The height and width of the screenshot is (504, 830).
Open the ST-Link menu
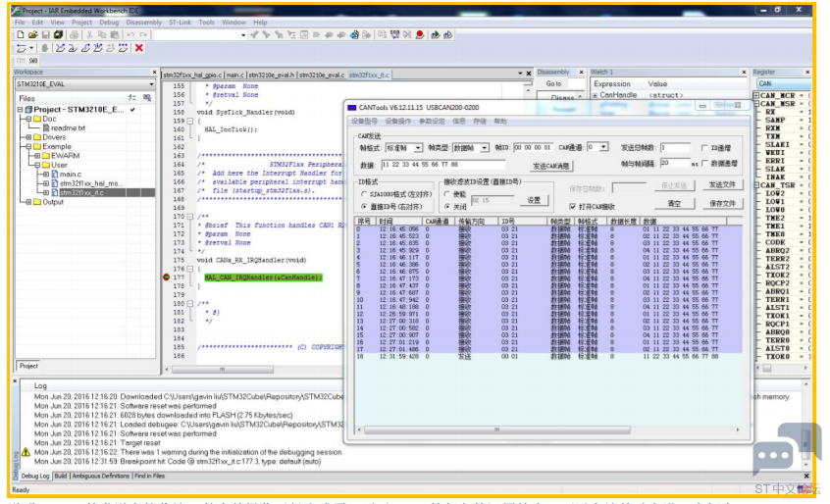[180, 23]
